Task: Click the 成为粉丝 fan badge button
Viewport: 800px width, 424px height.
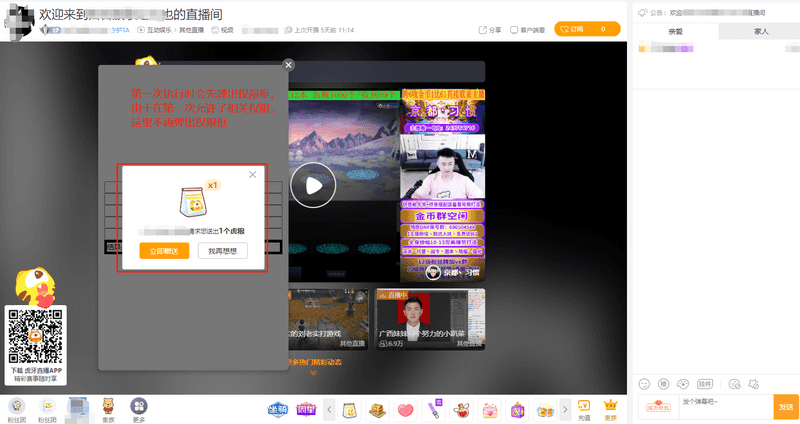Action: coord(658,407)
